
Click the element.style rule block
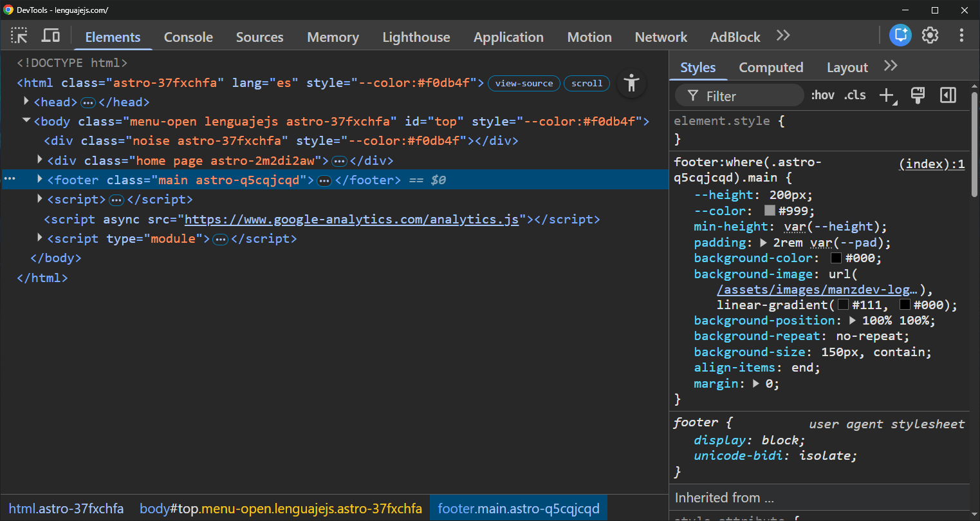[820, 129]
